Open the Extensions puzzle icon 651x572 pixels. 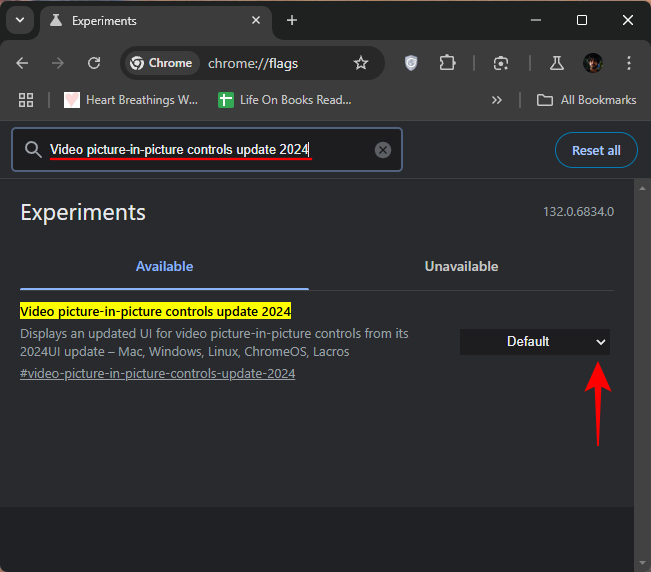(x=447, y=63)
